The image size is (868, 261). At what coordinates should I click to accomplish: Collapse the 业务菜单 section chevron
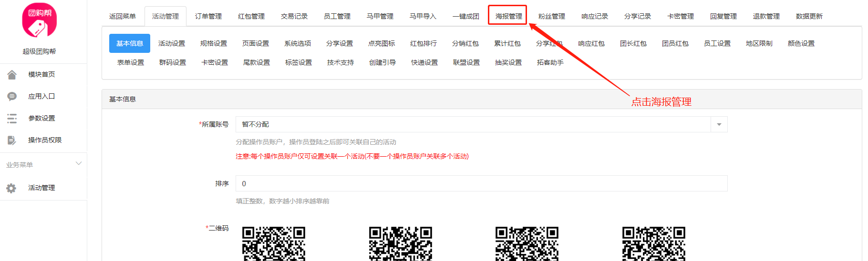pos(79,164)
